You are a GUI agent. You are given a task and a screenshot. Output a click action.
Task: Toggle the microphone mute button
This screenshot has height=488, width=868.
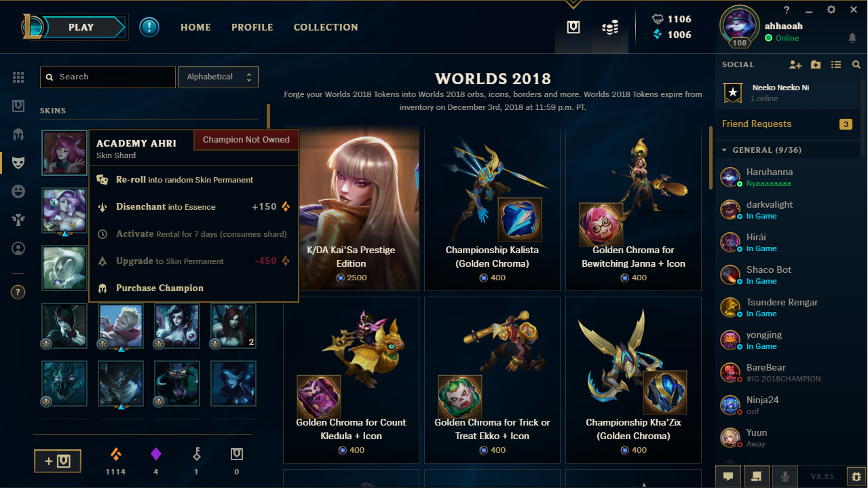coord(785,476)
